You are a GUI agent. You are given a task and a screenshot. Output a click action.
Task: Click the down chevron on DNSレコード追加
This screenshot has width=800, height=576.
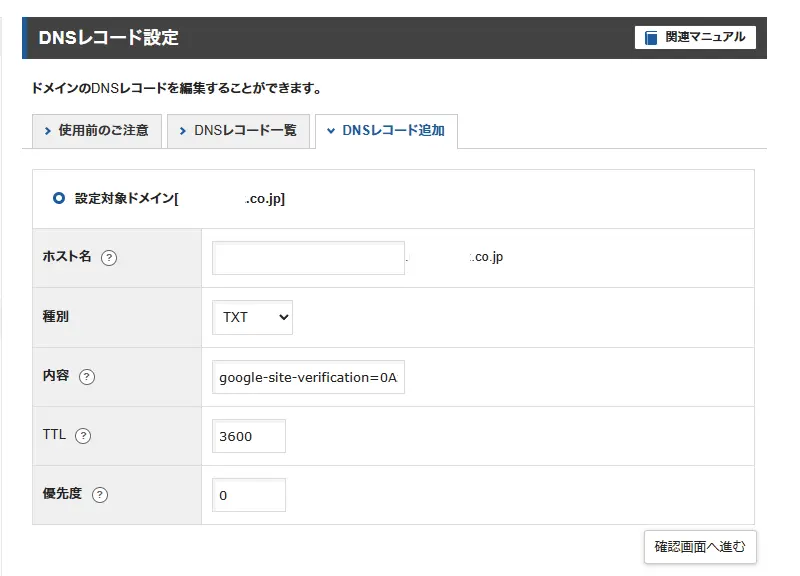[x=331, y=131]
